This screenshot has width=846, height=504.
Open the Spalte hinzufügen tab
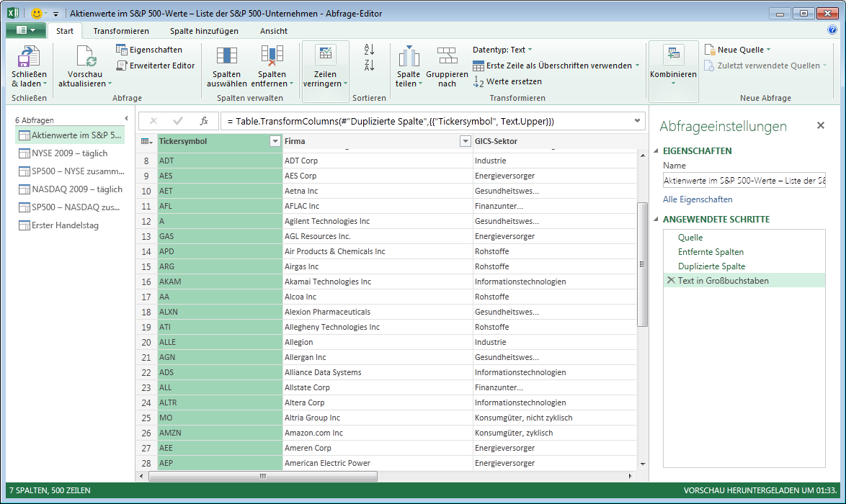click(x=204, y=31)
